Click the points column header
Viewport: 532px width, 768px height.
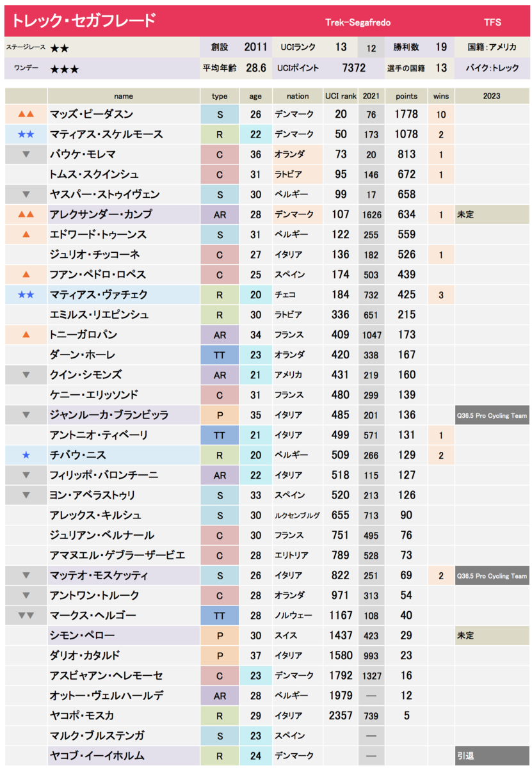[407, 96]
